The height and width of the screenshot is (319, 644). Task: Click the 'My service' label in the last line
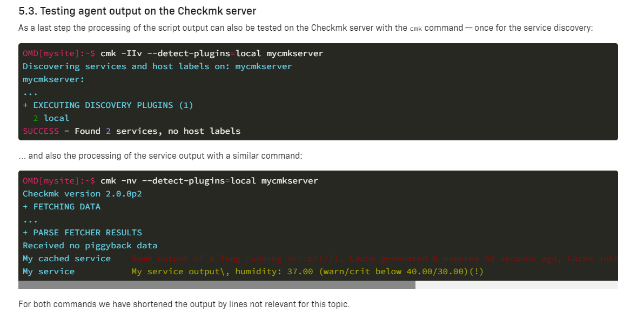coord(49,272)
